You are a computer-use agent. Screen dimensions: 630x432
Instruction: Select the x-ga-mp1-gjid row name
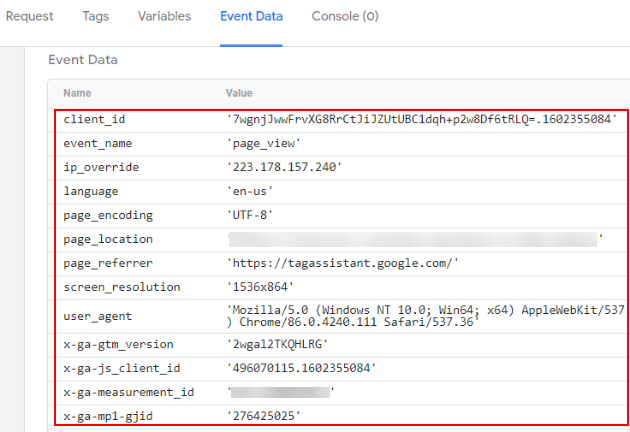pos(108,416)
